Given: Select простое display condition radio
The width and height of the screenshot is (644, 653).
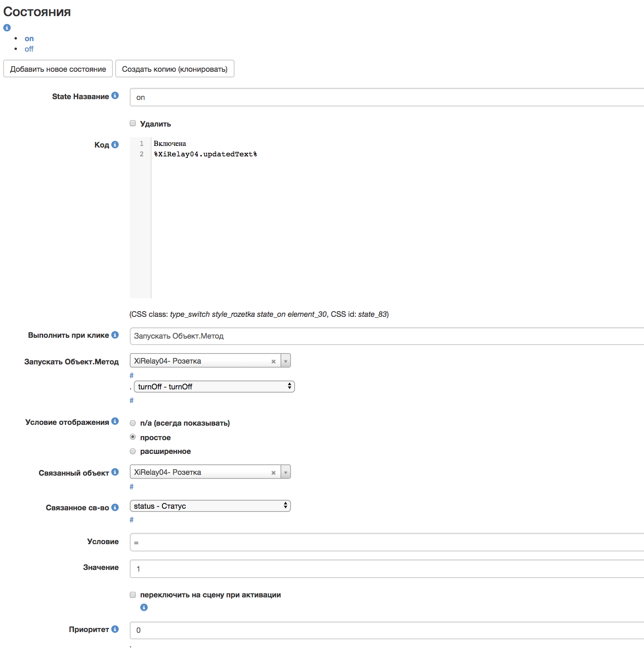Looking at the screenshot, I should tap(133, 437).
